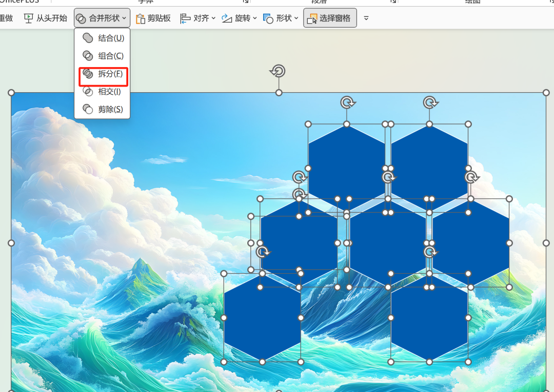The image size is (554, 392).
Task: Select 拆分(F) fragment option
Action: pos(103,74)
